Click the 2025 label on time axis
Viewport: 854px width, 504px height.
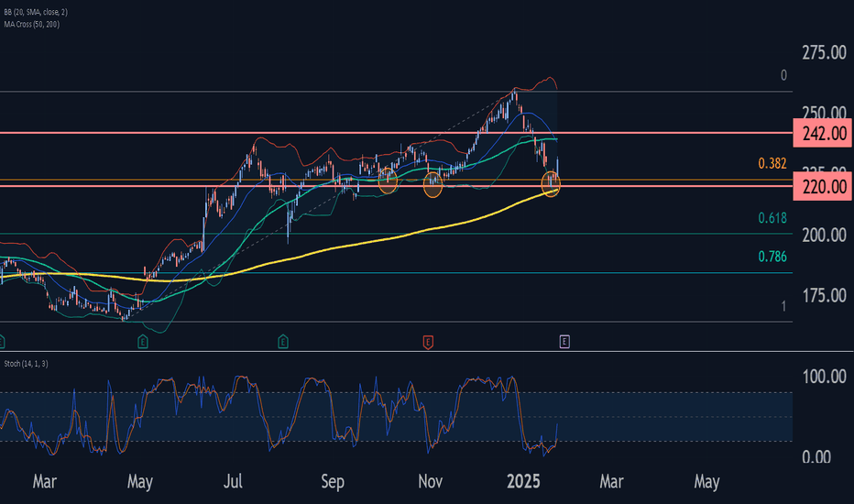pos(523,482)
